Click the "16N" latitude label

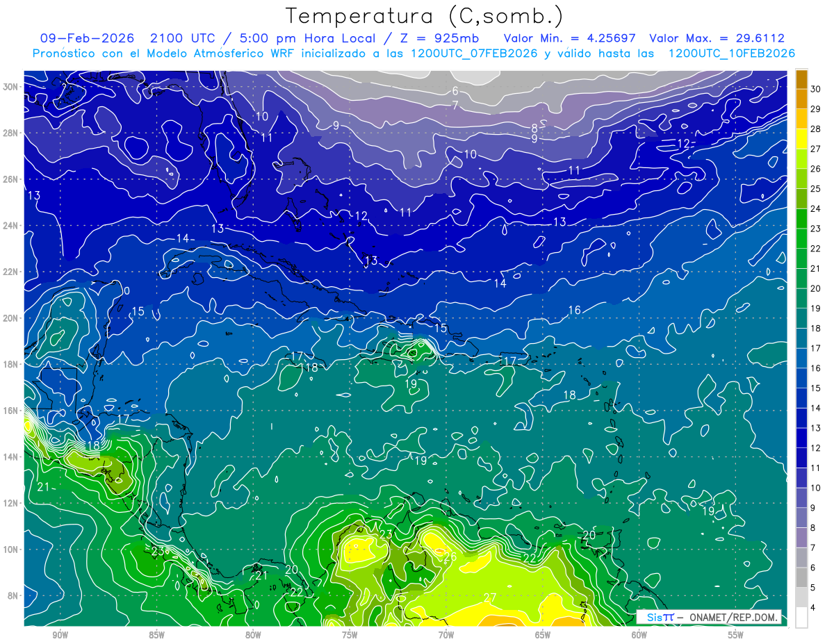coord(11,411)
